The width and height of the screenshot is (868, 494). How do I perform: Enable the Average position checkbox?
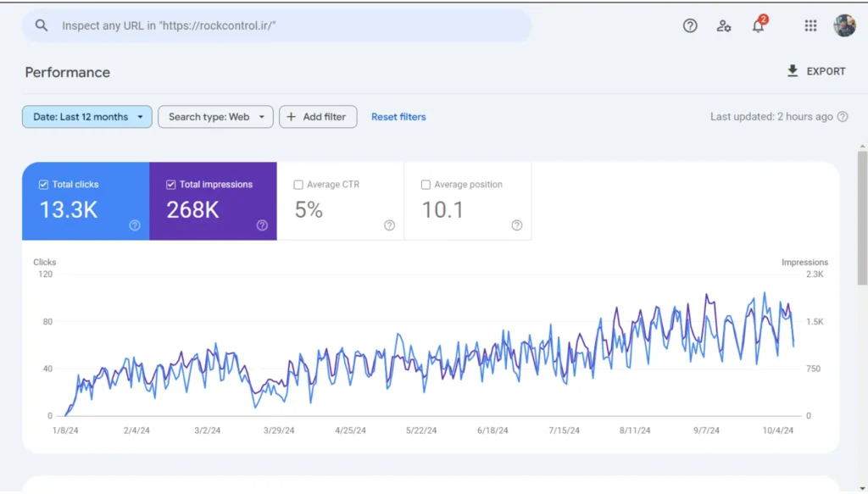[x=426, y=185]
